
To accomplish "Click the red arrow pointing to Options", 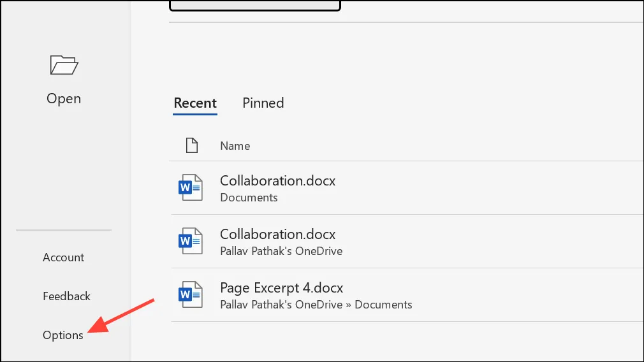I will [x=121, y=316].
